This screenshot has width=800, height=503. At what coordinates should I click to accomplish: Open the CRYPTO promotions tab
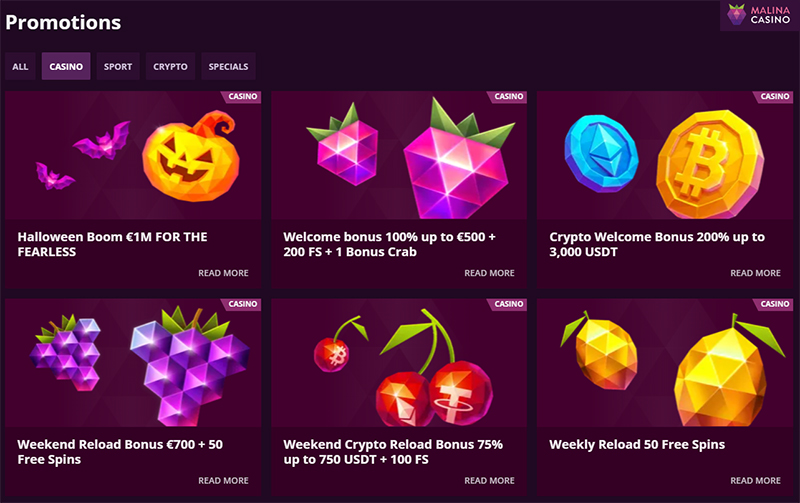coord(170,66)
